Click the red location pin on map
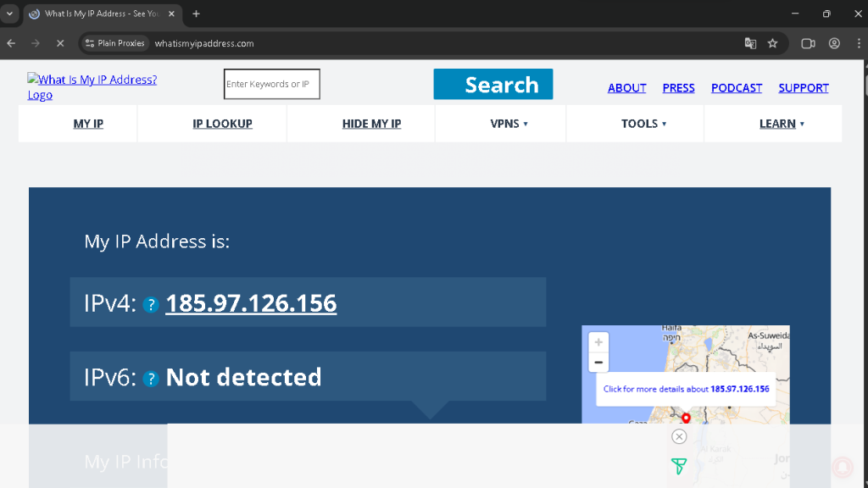The width and height of the screenshot is (868, 488). [686, 419]
